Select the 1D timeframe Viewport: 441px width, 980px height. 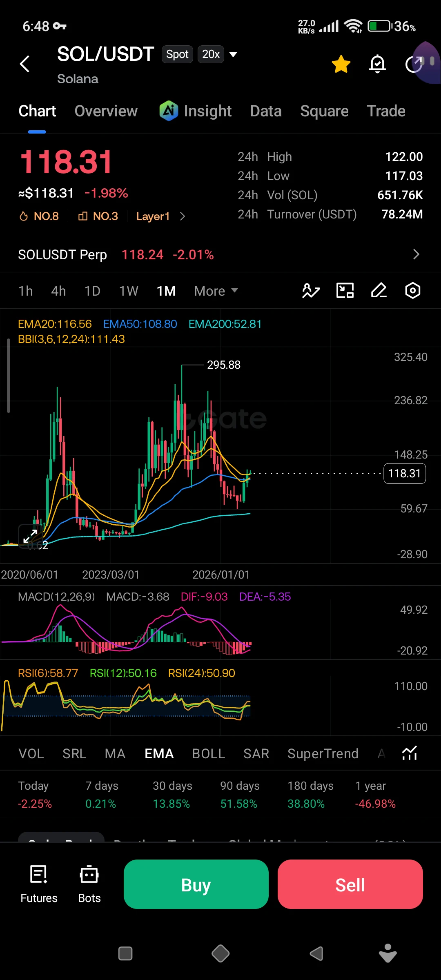[x=92, y=291]
